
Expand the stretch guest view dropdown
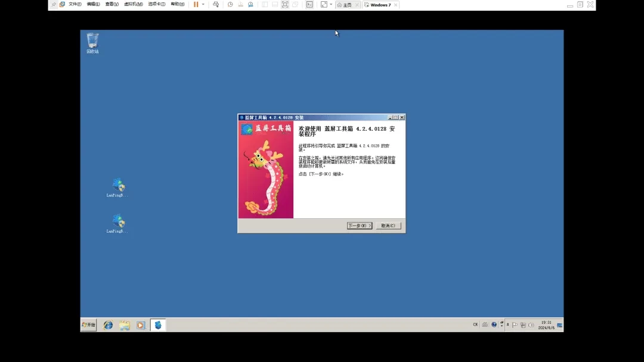331,4
